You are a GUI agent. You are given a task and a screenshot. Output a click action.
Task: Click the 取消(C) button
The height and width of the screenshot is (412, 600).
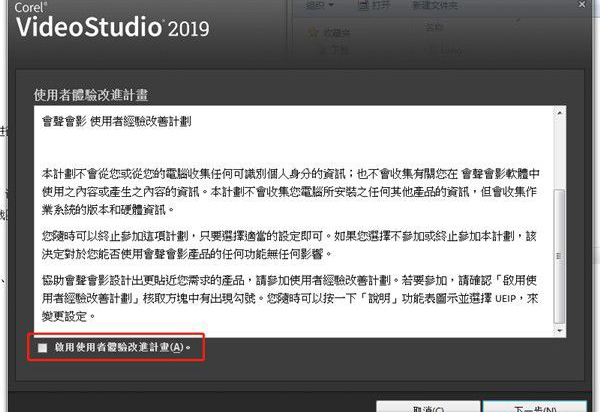click(428, 407)
